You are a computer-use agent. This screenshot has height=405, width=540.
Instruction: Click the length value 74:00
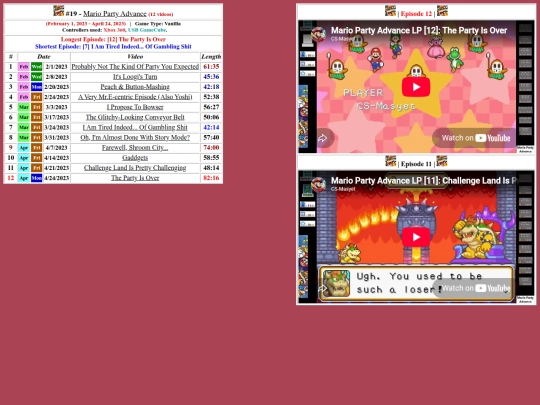(x=211, y=147)
